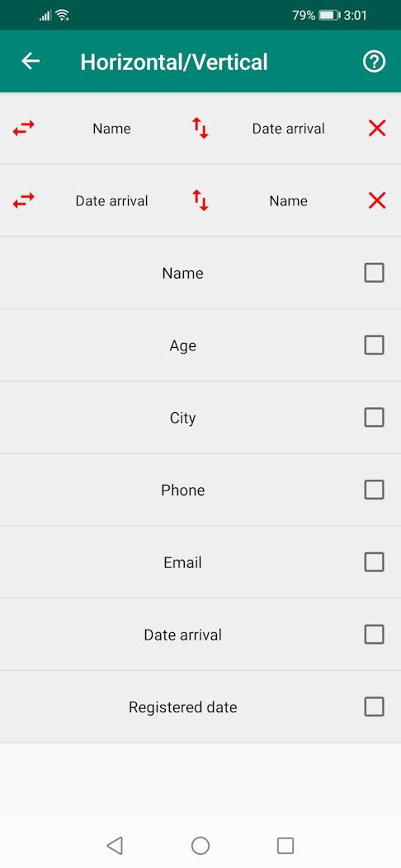The height and width of the screenshot is (868, 401).
Task: Remove the Date arrival / Name row
Action: [x=377, y=200]
